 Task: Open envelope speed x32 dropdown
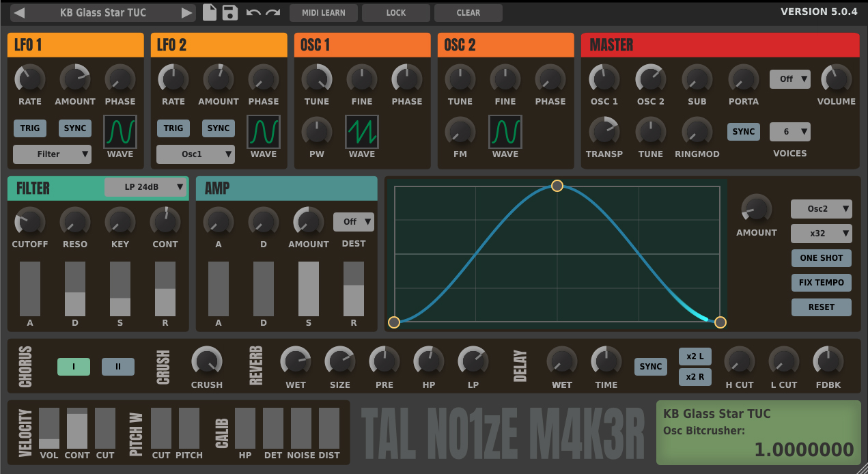pyautogui.click(x=822, y=234)
